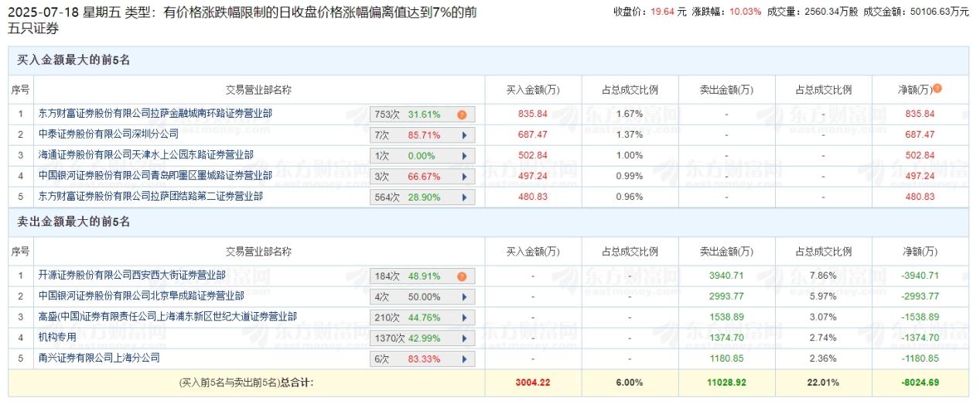Click blue arrow icon beside 4次 50.00%

(x=464, y=297)
